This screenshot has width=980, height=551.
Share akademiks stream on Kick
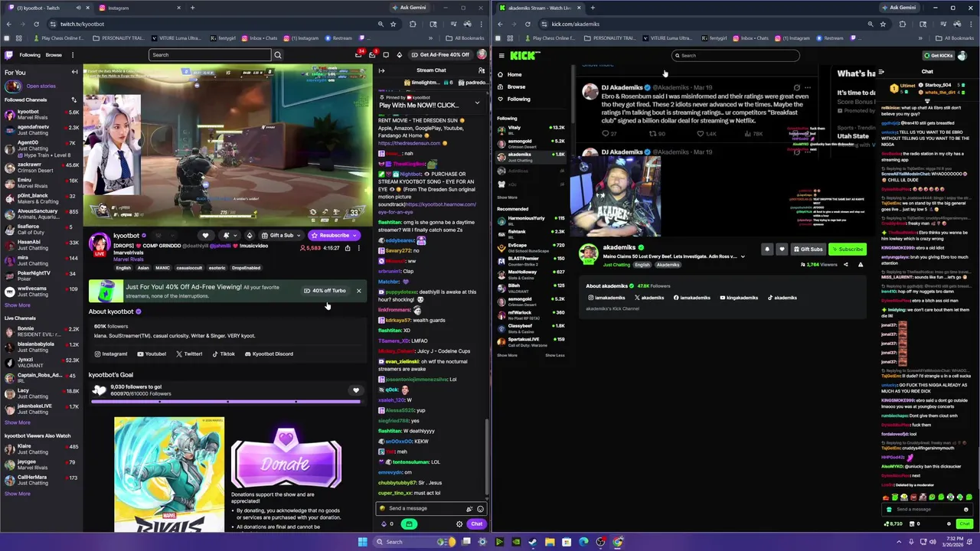point(845,265)
